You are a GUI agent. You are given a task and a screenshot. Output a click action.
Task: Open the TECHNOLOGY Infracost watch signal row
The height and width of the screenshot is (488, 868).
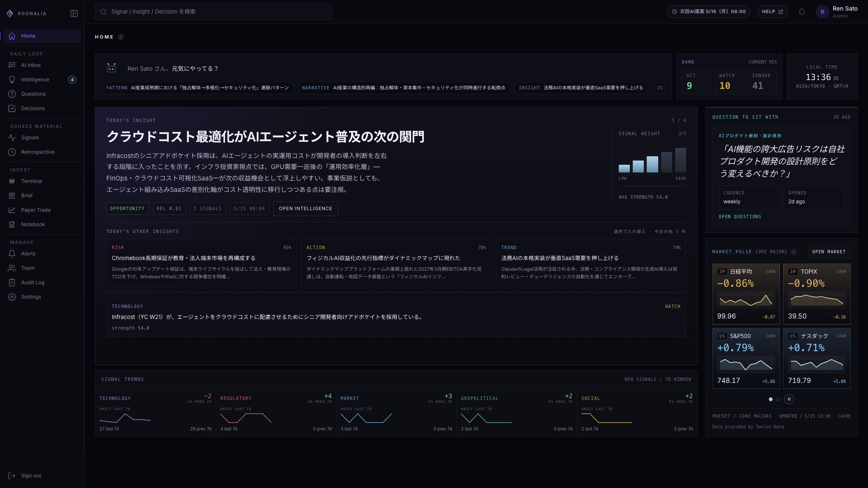point(396,317)
